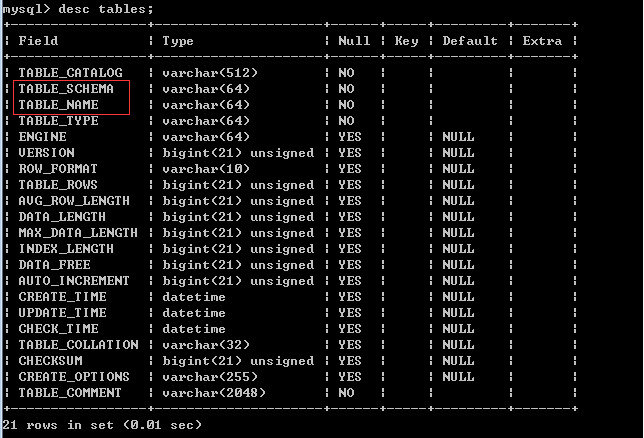Image resolution: width=644 pixels, height=438 pixels.
Task: Click the TABLE_COLLATION field name
Action: pyautogui.click(x=78, y=345)
